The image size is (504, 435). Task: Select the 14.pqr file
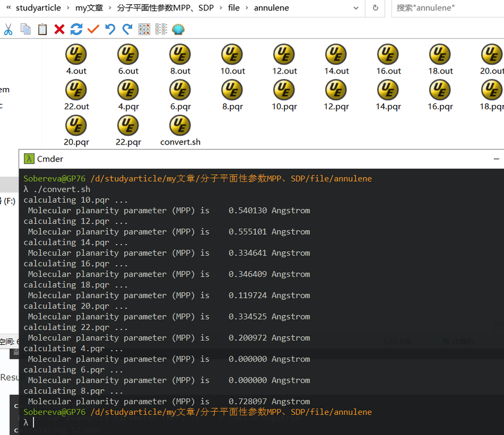point(389,96)
